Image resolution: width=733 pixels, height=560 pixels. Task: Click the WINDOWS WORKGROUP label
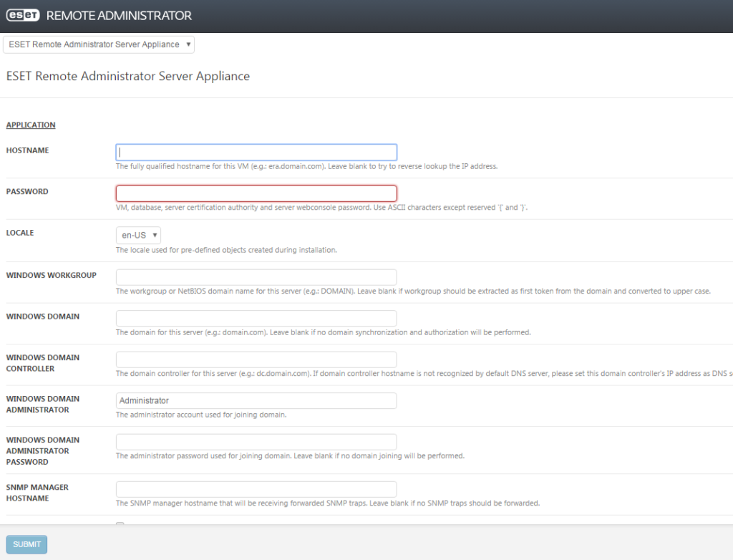52,275
